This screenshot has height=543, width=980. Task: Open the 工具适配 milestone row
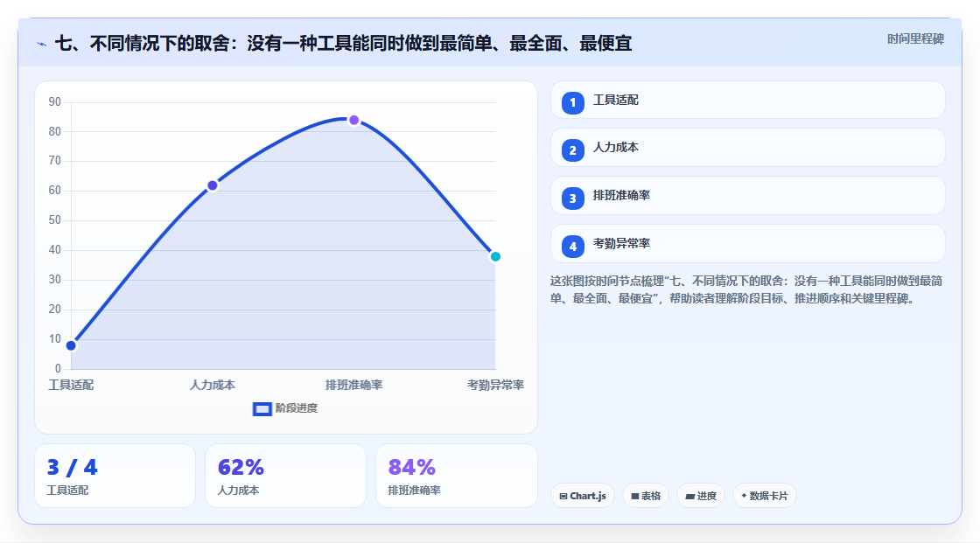[747, 100]
